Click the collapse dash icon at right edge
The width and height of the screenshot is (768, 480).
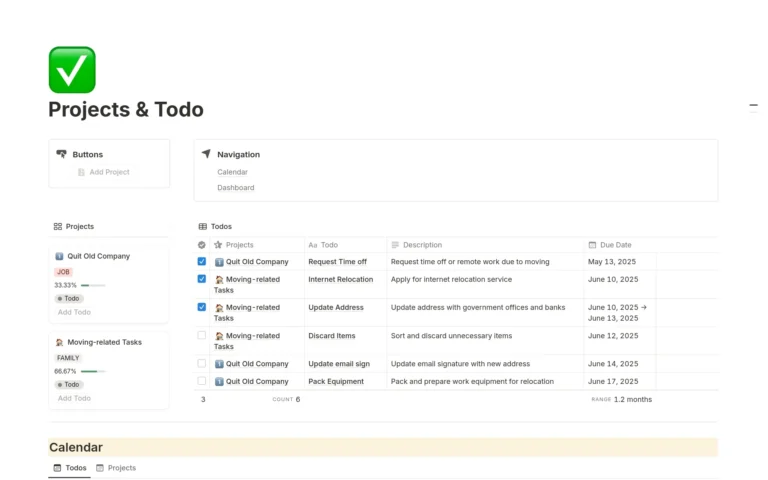coord(753,105)
